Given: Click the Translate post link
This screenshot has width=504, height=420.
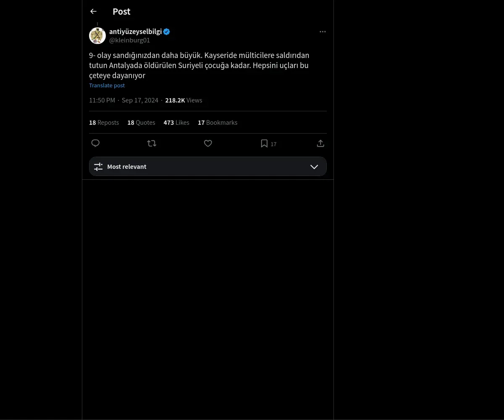Looking at the screenshot, I should pyautogui.click(x=107, y=85).
